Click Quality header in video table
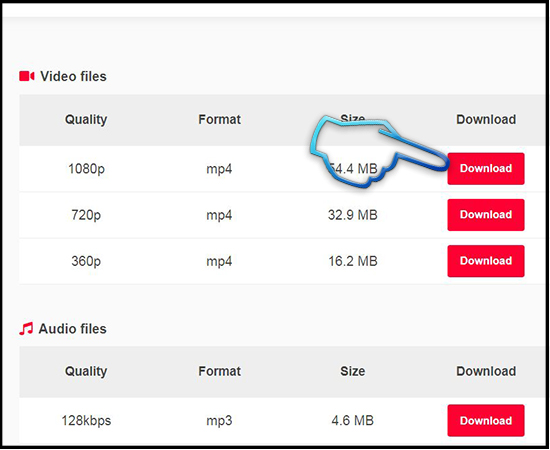The height and width of the screenshot is (450, 550). coord(86,120)
